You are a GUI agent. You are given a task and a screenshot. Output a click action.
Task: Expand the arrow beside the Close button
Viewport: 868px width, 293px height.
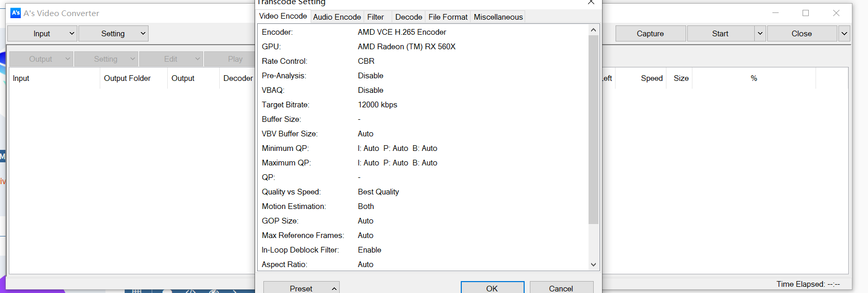tap(844, 34)
